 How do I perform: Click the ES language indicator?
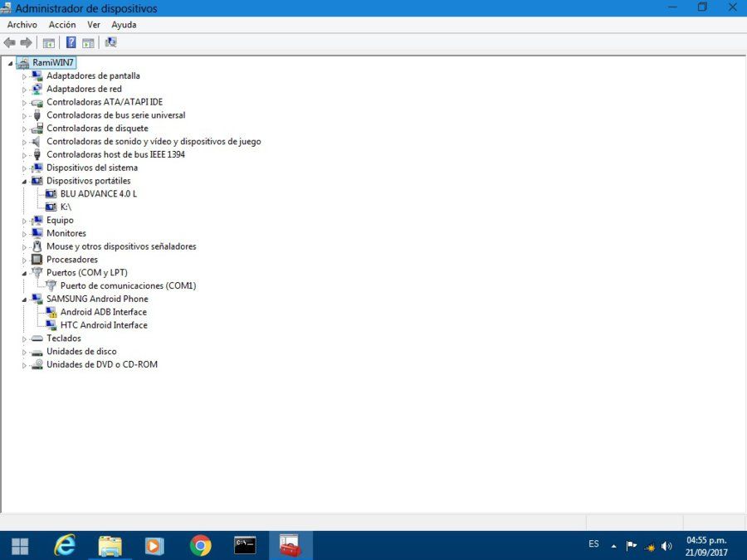tap(593, 543)
